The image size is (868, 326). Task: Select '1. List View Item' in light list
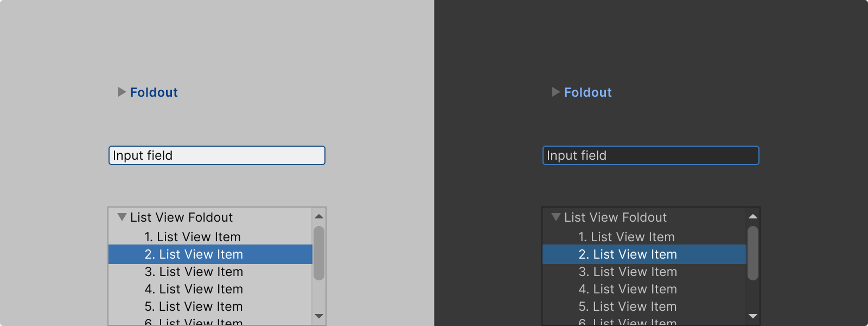pos(193,237)
